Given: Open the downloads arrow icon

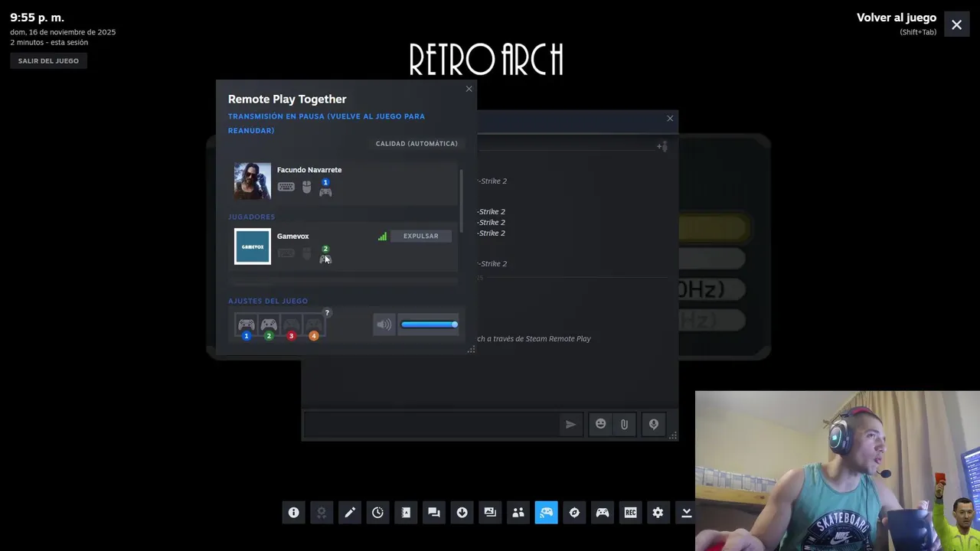Looking at the screenshot, I should (462, 513).
